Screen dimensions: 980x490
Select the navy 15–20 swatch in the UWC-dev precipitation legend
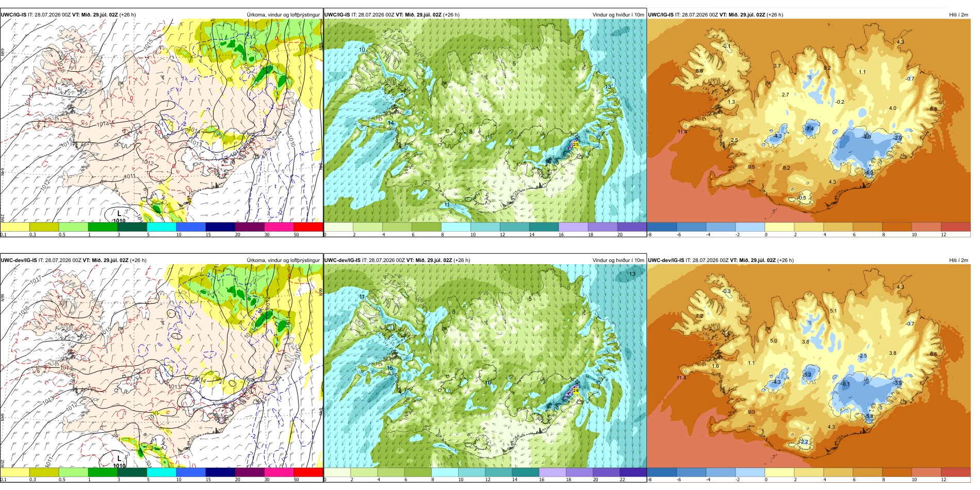220,472
